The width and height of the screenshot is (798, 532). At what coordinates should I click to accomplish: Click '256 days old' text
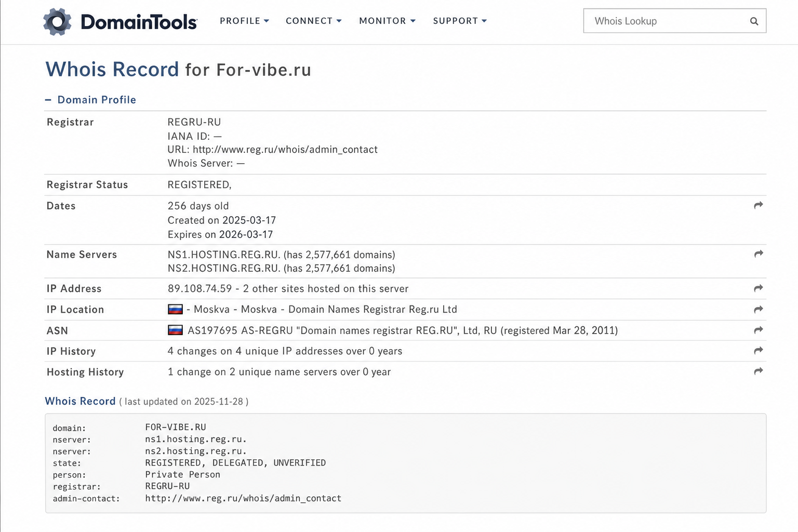tap(198, 206)
